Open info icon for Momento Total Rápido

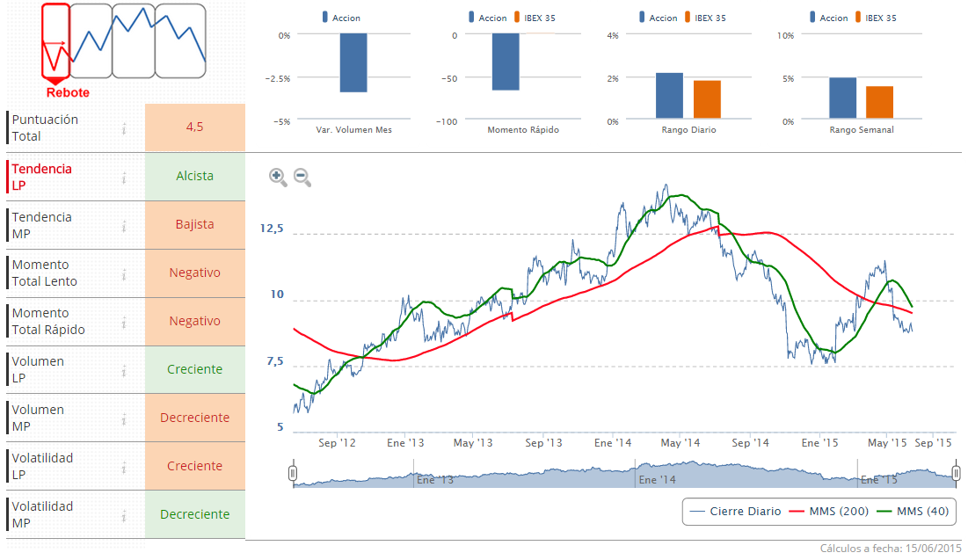(x=125, y=323)
